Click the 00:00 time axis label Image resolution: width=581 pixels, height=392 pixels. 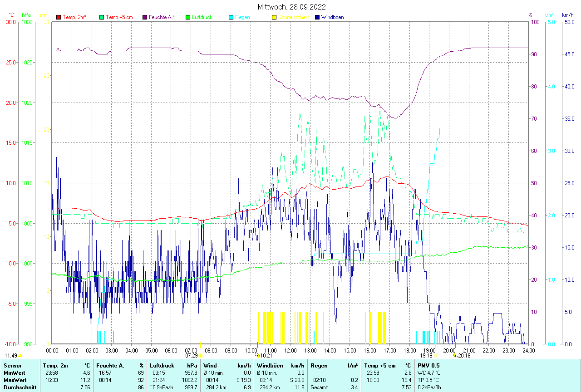pos(52,350)
